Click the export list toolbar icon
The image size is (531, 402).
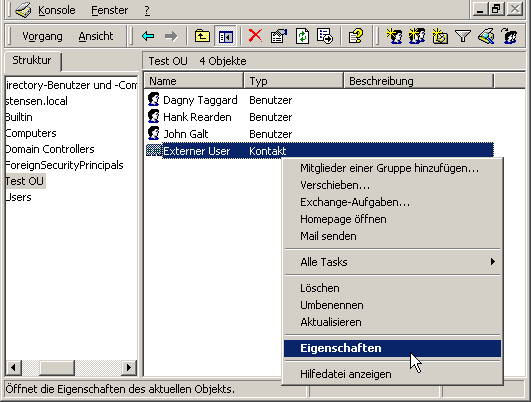325,36
